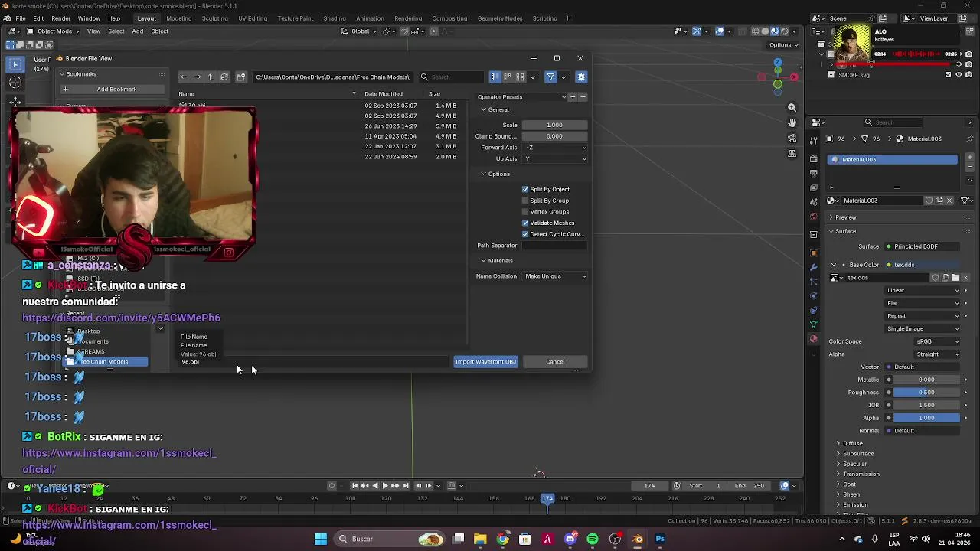980x551 pixels.
Task: Open filter settings dropdown arrow
Action: tap(563, 77)
